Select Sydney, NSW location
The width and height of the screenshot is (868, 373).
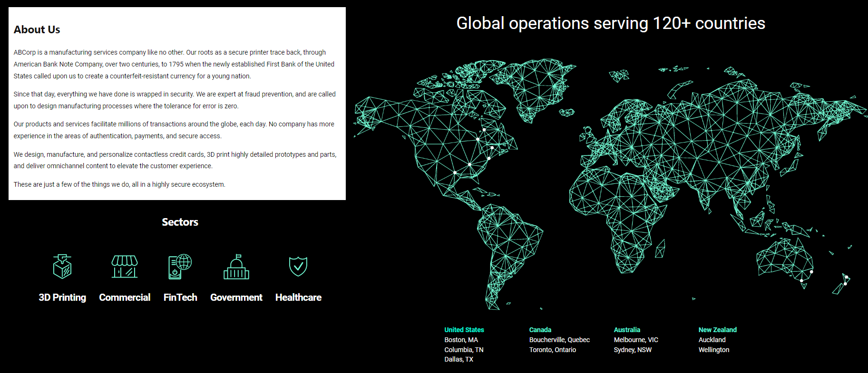(633, 350)
